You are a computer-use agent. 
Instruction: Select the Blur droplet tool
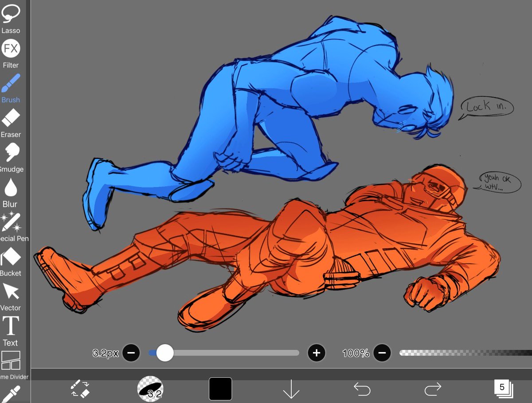coord(11,193)
